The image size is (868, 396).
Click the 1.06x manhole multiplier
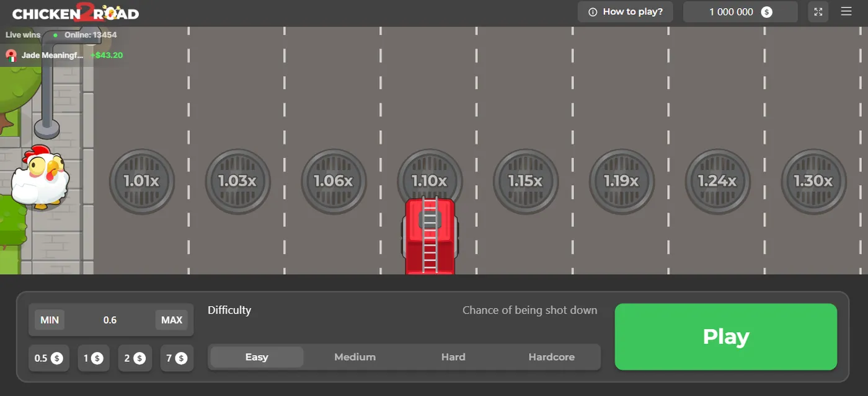(x=334, y=182)
